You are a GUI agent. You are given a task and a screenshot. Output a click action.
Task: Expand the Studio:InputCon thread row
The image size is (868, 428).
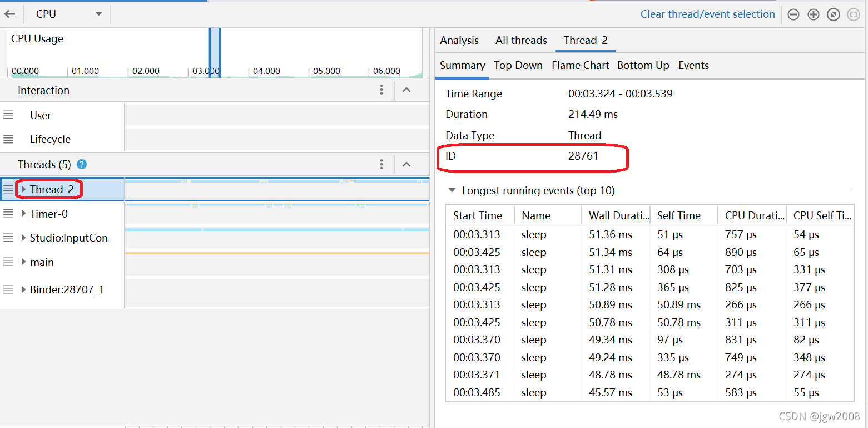[23, 238]
